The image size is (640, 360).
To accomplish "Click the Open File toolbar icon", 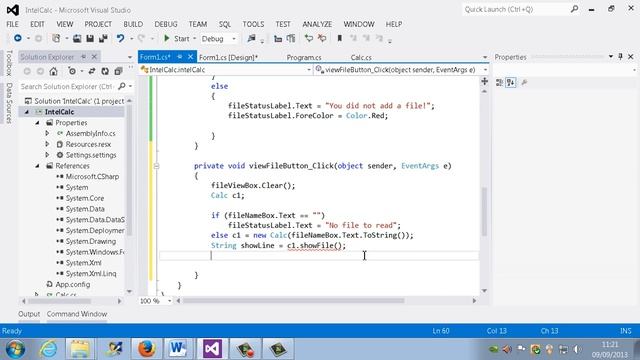I will tap(77, 38).
